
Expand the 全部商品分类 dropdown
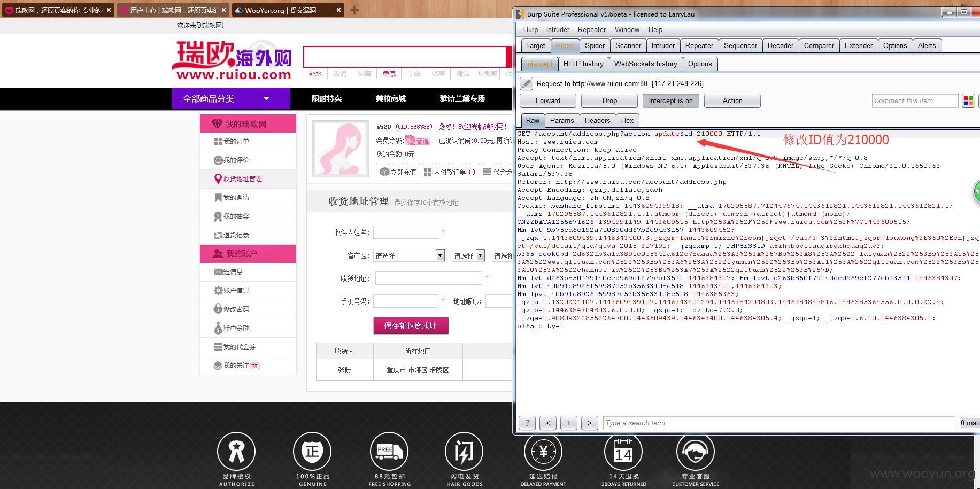tap(230, 98)
